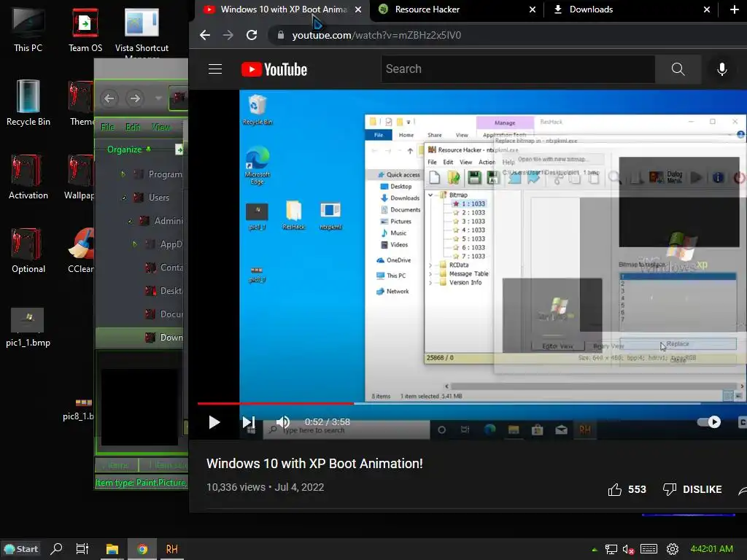
Task: Select pic1_1.bmp on the desktop
Action: 28,327
